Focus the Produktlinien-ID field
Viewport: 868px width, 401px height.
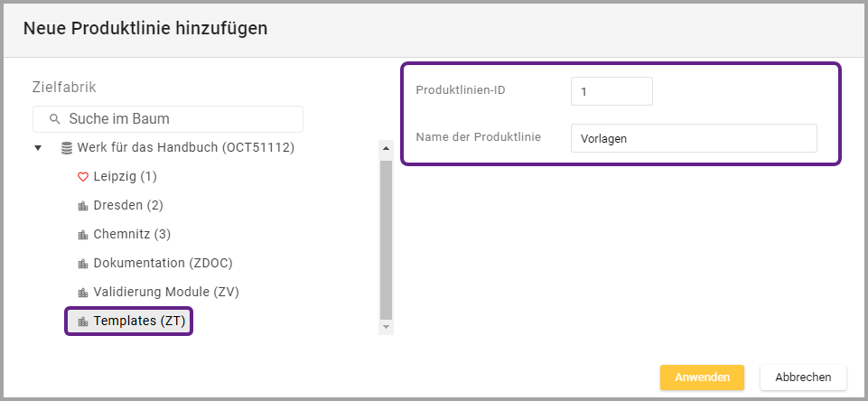(x=611, y=91)
